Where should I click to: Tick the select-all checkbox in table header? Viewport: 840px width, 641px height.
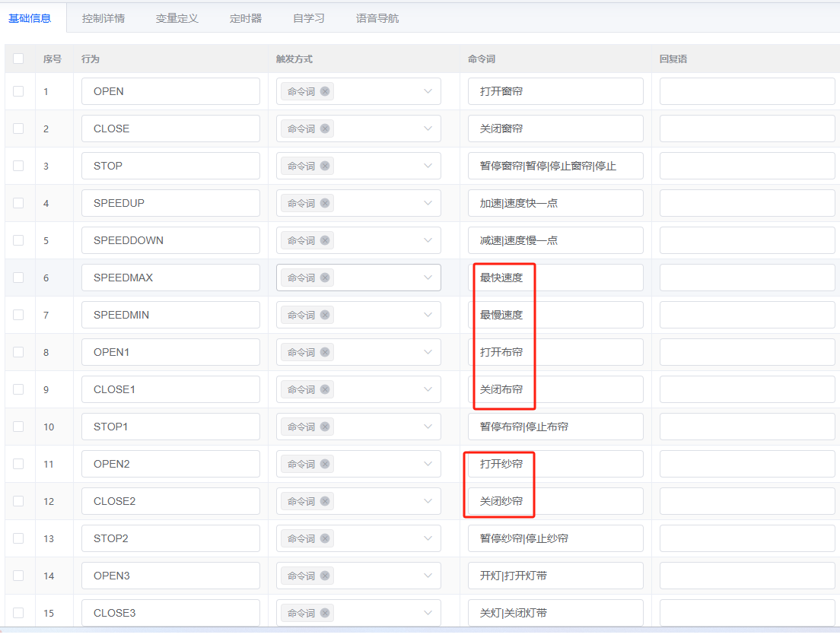[x=18, y=59]
